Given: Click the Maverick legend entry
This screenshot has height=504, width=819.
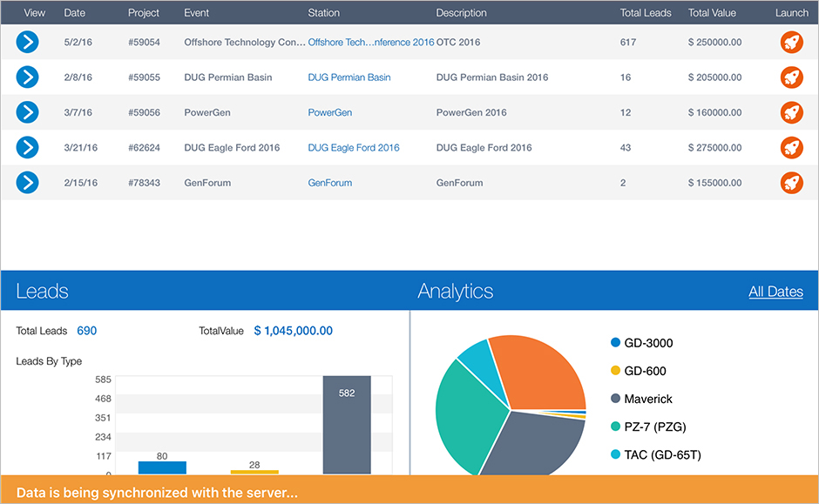Looking at the screenshot, I should pyautogui.click(x=648, y=399).
